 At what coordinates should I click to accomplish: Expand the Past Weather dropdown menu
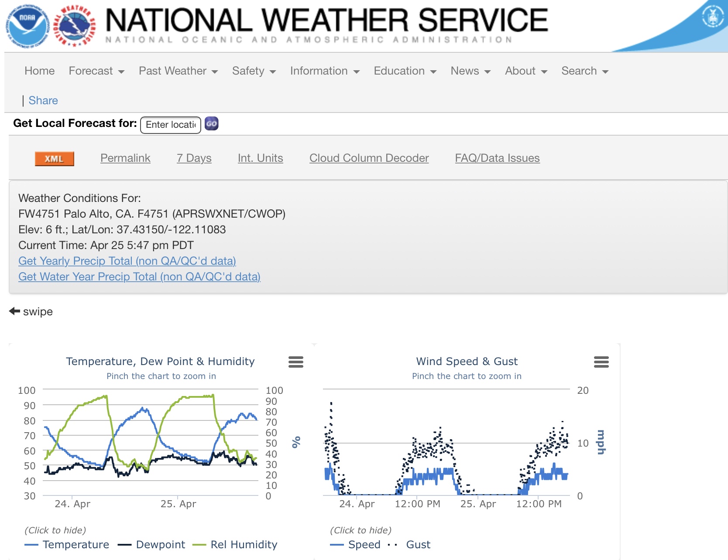pyautogui.click(x=178, y=71)
